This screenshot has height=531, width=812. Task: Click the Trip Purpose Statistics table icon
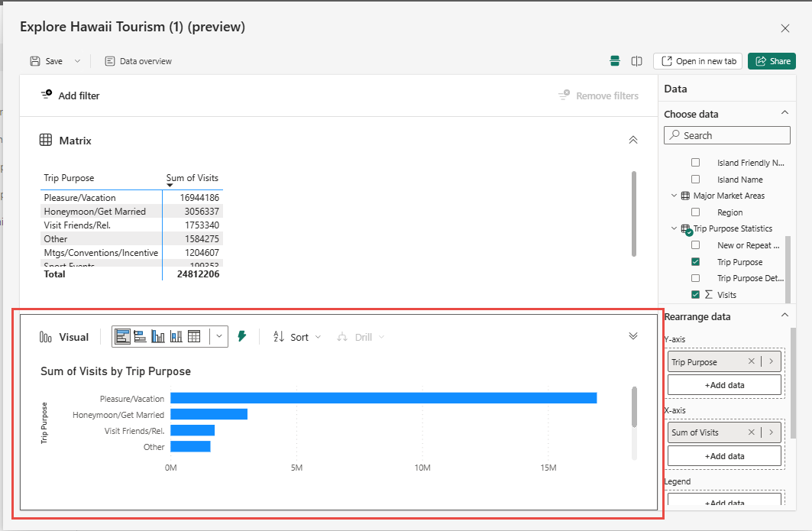(686, 229)
